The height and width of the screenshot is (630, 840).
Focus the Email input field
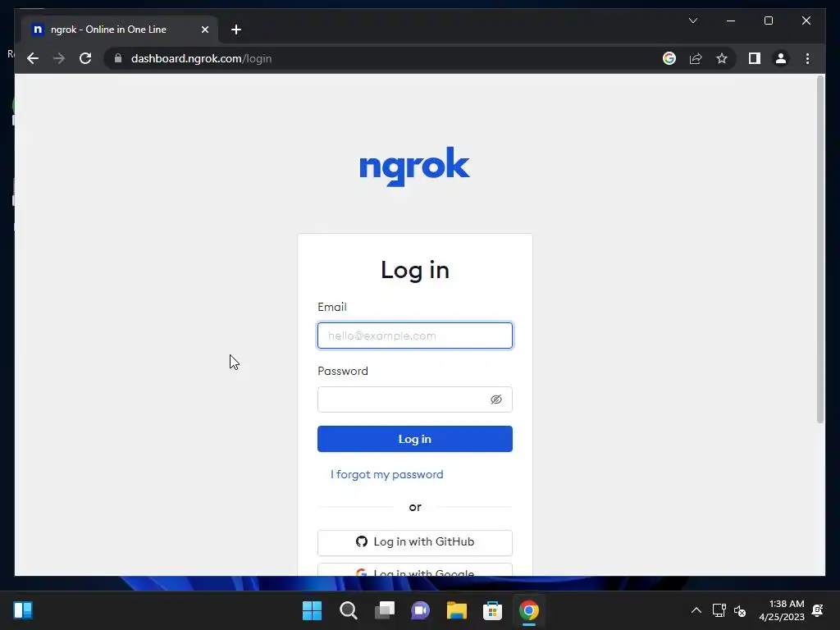point(414,336)
